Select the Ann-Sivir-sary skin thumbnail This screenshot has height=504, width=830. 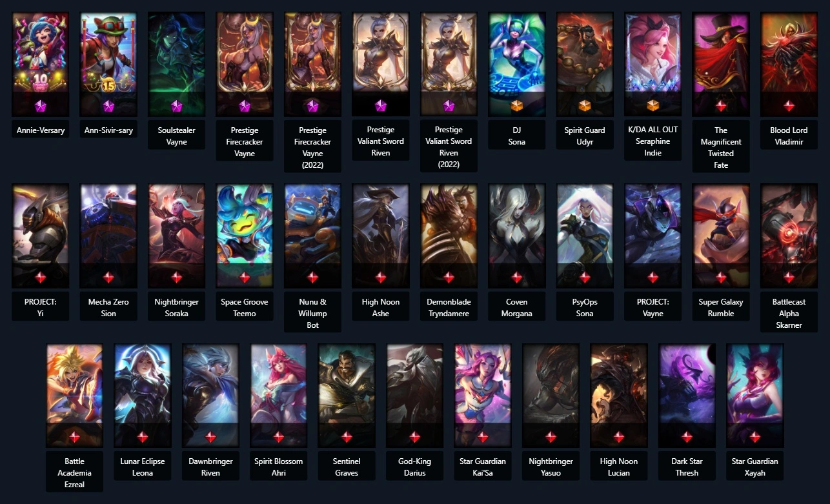[108, 63]
